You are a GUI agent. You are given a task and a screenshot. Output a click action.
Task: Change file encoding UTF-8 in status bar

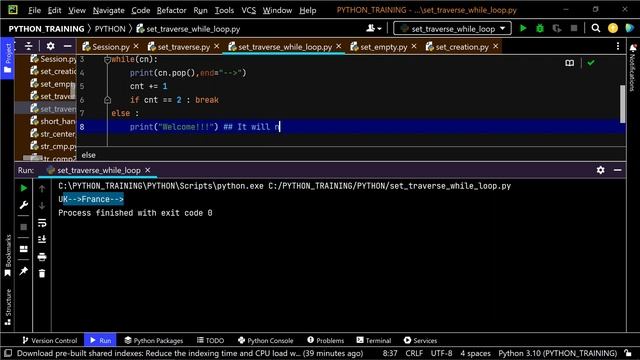point(441,353)
